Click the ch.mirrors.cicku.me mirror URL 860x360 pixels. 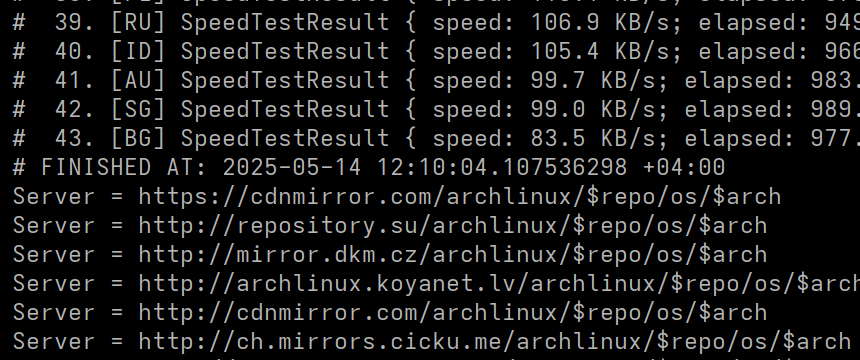[495, 342]
